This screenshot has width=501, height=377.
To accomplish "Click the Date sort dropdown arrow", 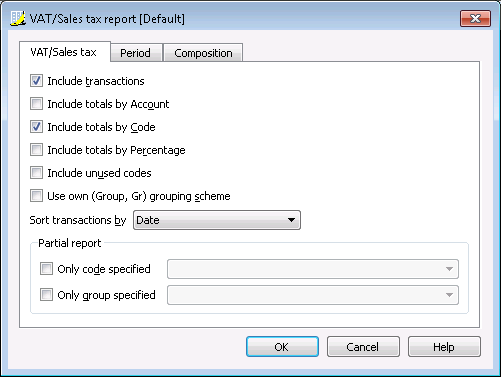I will (291, 220).
